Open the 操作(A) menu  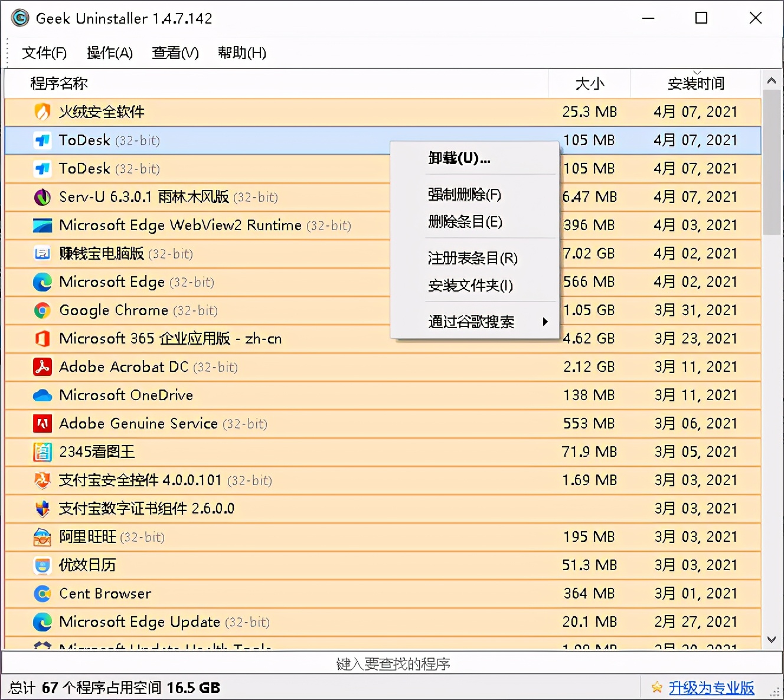pyautogui.click(x=110, y=53)
